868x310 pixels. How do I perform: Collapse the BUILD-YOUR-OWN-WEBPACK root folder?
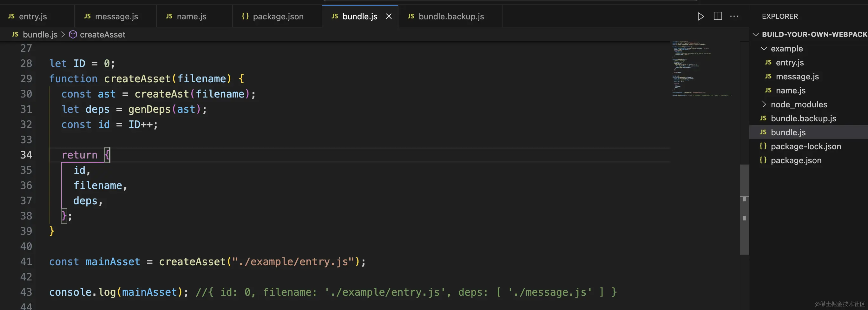click(756, 34)
